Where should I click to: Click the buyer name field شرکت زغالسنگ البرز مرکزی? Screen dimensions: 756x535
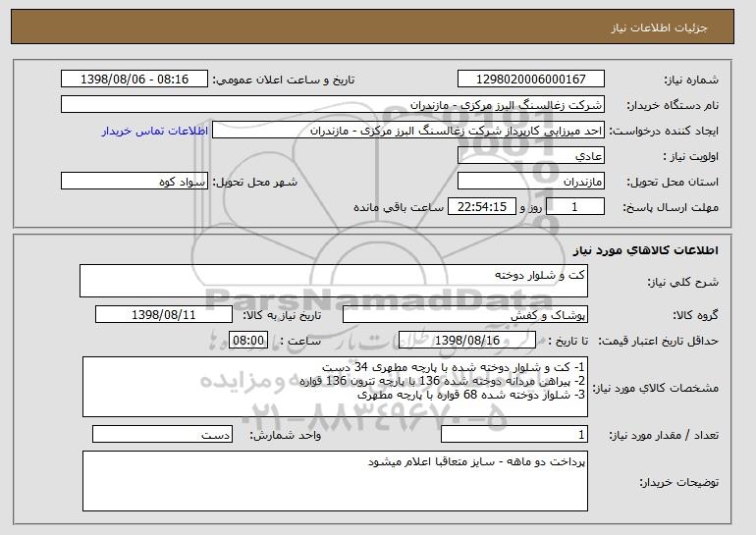tap(333, 105)
